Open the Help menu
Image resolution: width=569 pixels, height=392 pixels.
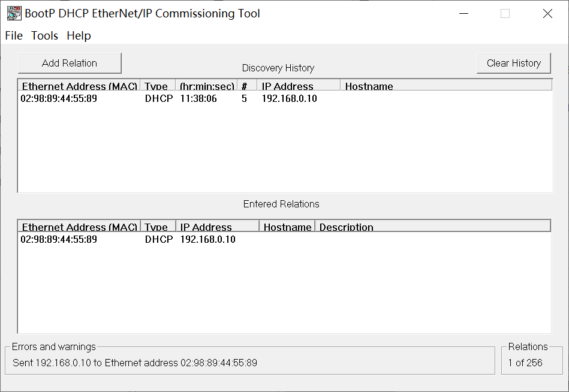(79, 36)
